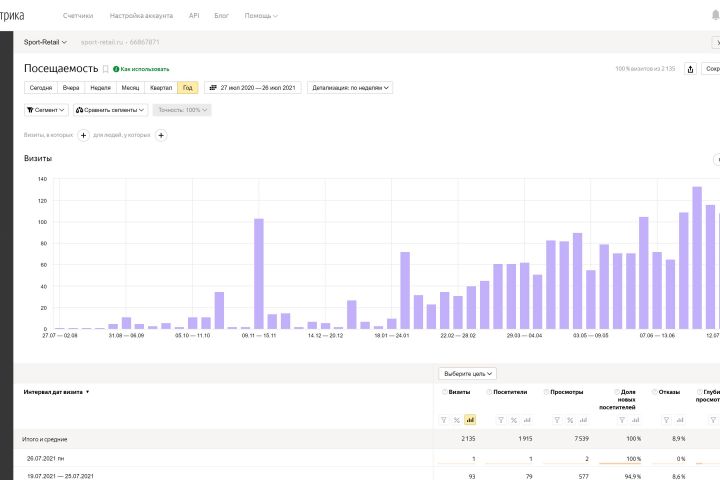Open the Выберите цель dropdown
The image size is (720, 480).
tap(467, 373)
